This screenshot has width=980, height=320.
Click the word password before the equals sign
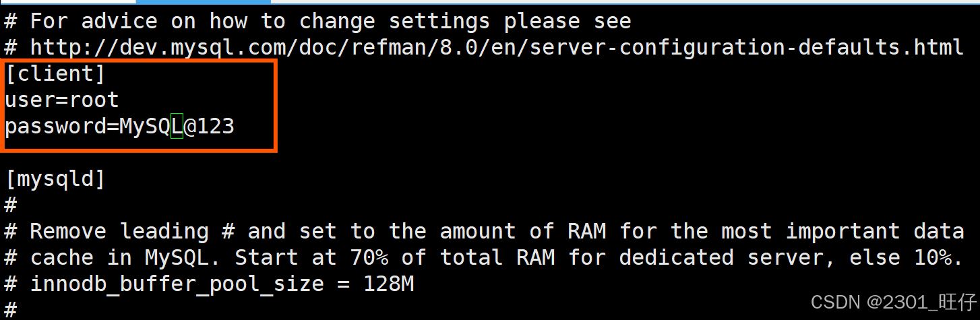click(x=55, y=127)
